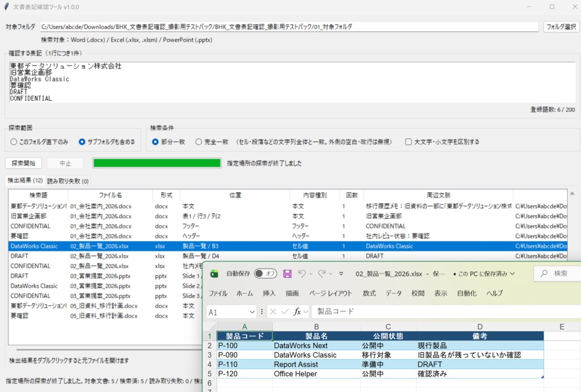Select result row 旧営業企画部 in 01_会社案内_2026.docx
581x392 pixels.
point(288,216)
